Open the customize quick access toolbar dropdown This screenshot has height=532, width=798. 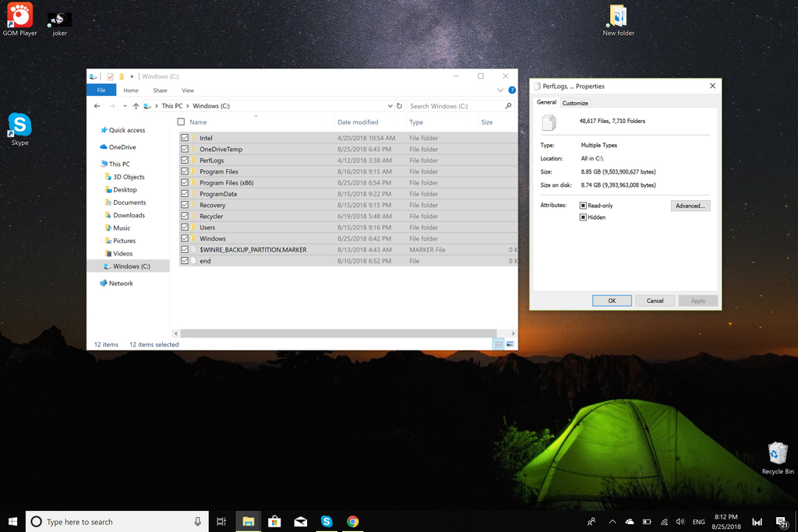click(131, 76)
